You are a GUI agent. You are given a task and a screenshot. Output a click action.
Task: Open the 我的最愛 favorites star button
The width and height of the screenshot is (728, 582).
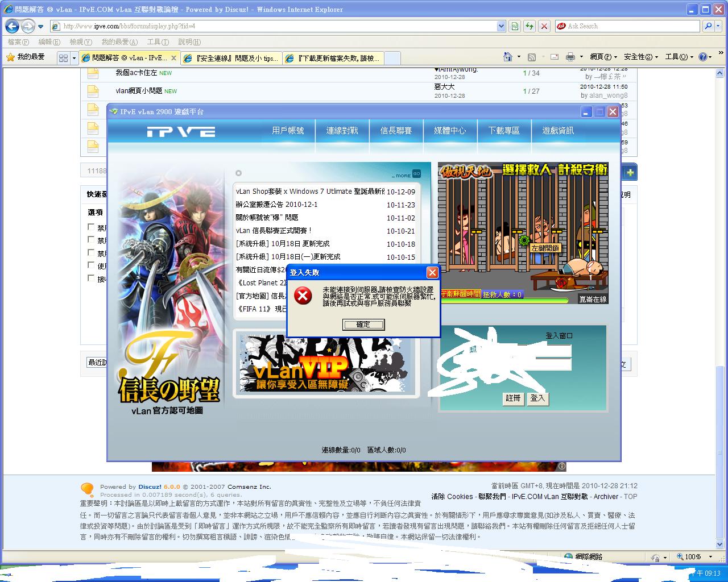click(26, 57)
